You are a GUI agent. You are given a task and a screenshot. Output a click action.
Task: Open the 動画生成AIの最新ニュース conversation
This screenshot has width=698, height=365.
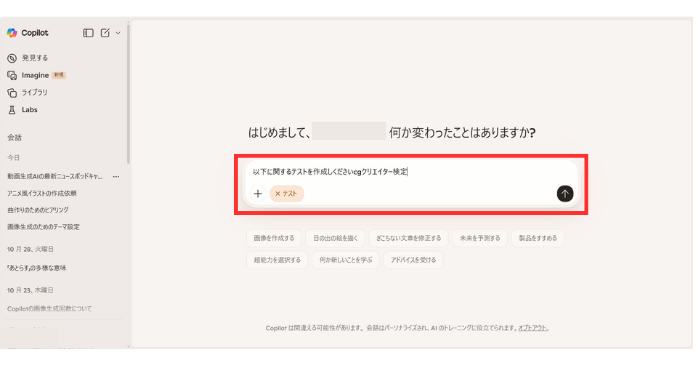(x=55, y=177)
